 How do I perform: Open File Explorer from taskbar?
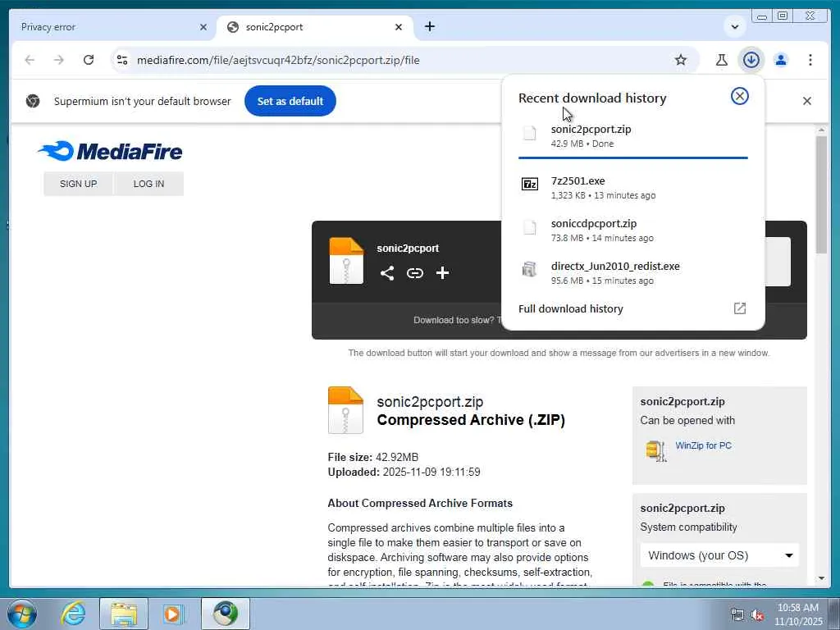pyautogui.click(x=124, y=614)
